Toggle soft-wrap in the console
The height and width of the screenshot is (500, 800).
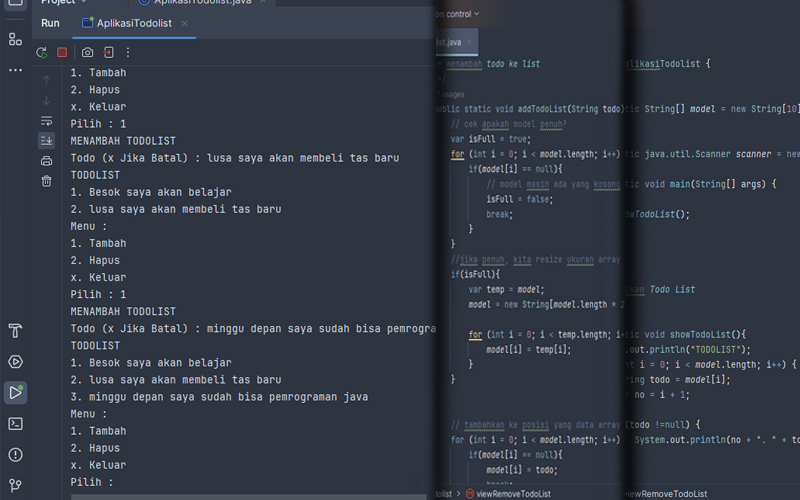click(46, 121)
